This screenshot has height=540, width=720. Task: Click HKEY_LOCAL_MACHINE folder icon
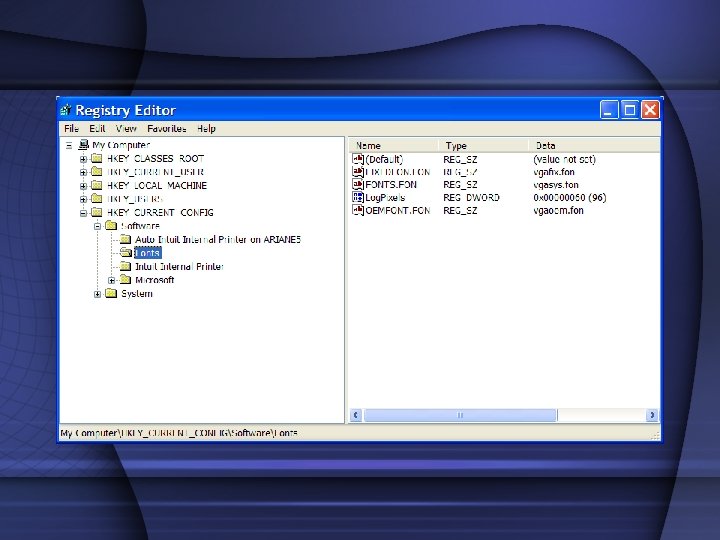click(97, 185)
